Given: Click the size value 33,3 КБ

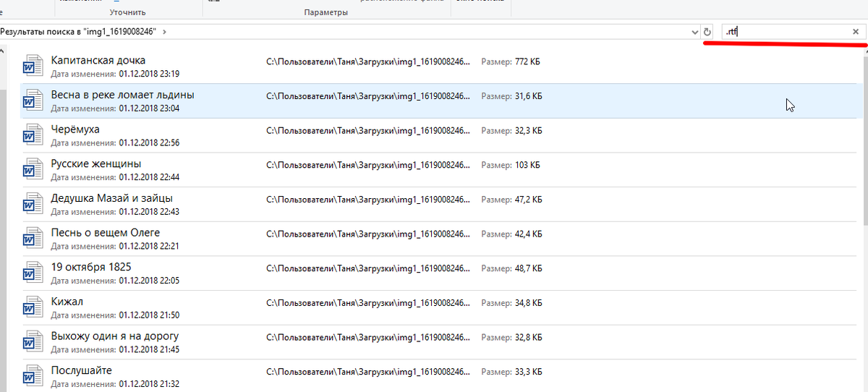Looking at the screenshot, I should (x=529, y=372).
